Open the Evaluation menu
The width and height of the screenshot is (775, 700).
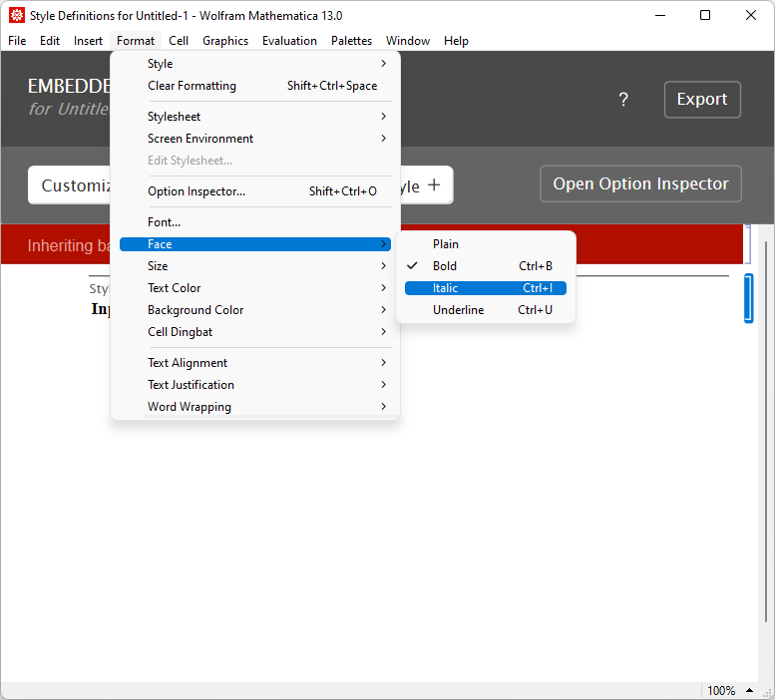coord(289,41)
